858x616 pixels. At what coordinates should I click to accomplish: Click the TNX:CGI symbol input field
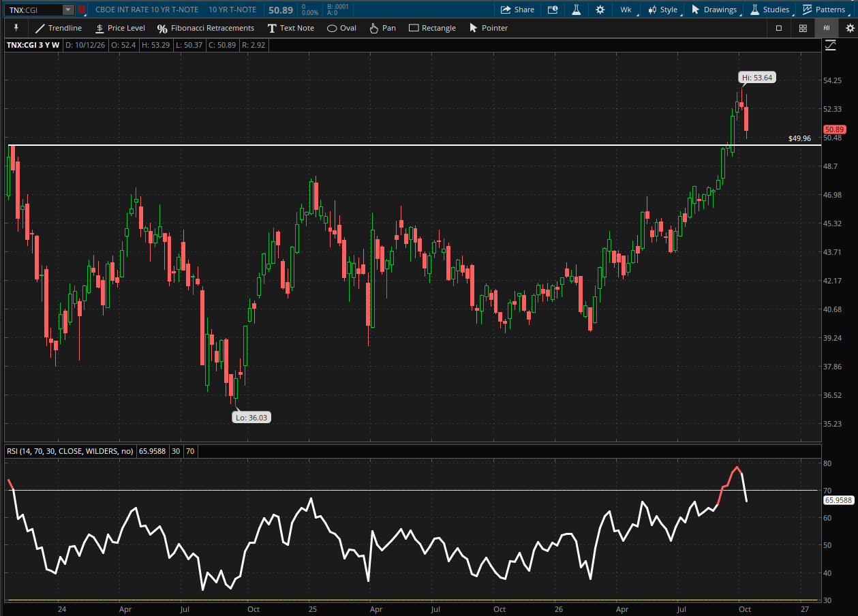(x=34, y=10)
